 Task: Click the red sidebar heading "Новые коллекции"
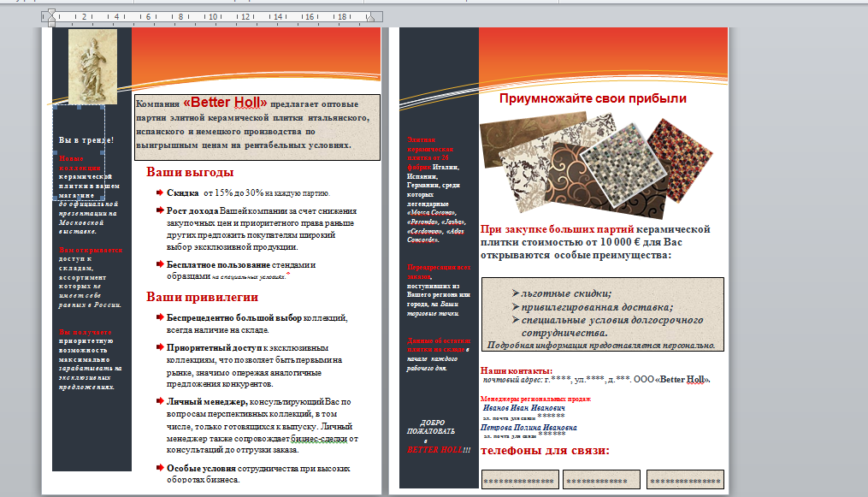[80, 163]
